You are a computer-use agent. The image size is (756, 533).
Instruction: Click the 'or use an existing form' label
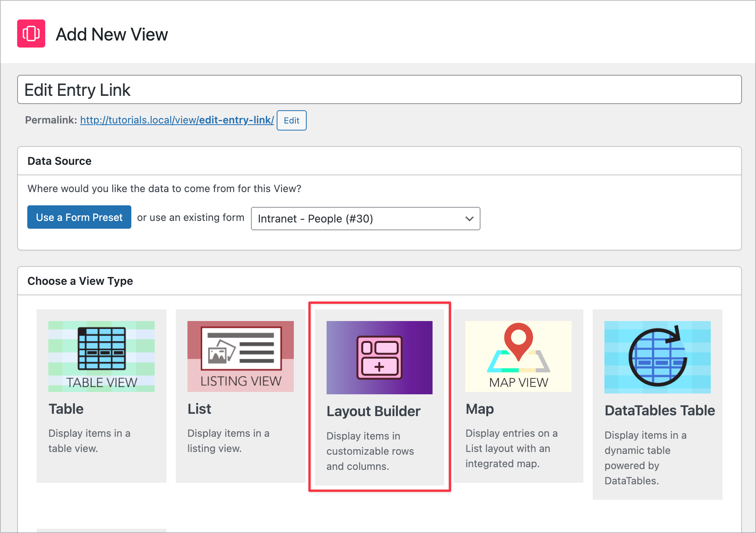(x=191, y=217)
